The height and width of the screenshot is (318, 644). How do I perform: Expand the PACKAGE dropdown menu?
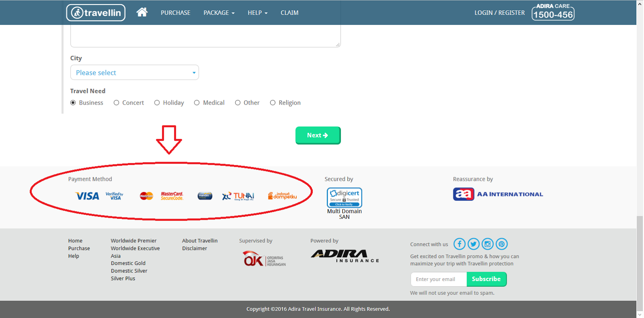coord(219,13)
